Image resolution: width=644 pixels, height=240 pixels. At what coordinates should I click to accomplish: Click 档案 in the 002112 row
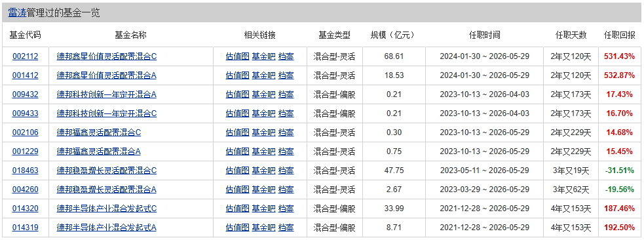pyautogui.click(x=286, y=56)
